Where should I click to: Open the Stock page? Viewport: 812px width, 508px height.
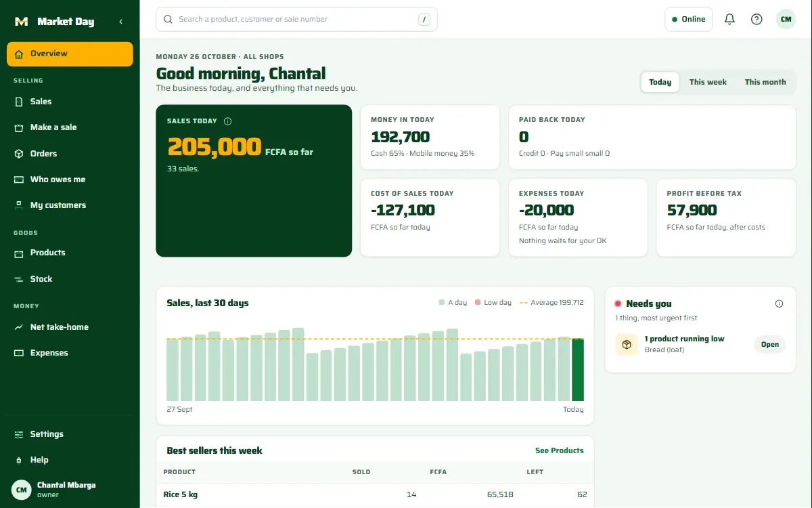click(70, 279)
